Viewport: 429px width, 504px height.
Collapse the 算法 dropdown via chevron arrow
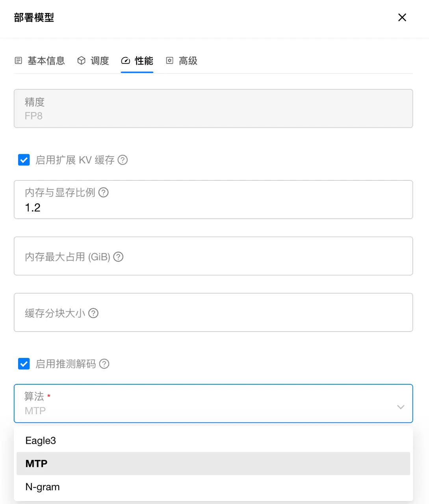401,407
